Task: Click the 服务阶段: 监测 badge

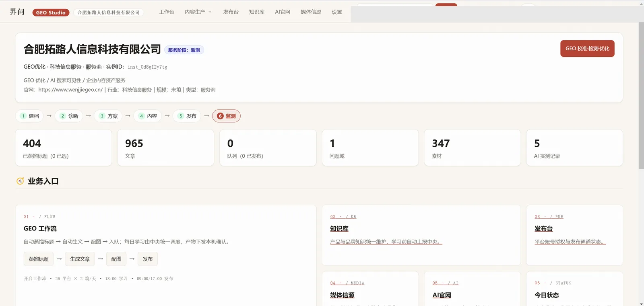Action: 184,50
